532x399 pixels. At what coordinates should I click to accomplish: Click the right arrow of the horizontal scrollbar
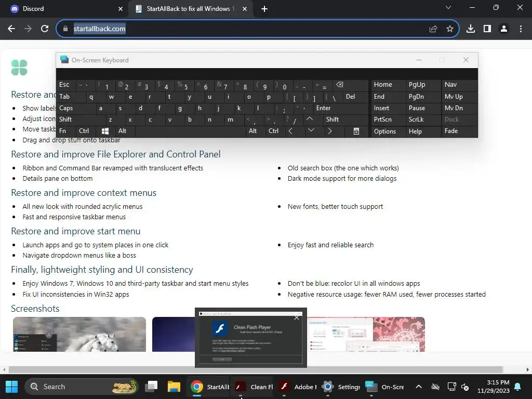(528, 369)
